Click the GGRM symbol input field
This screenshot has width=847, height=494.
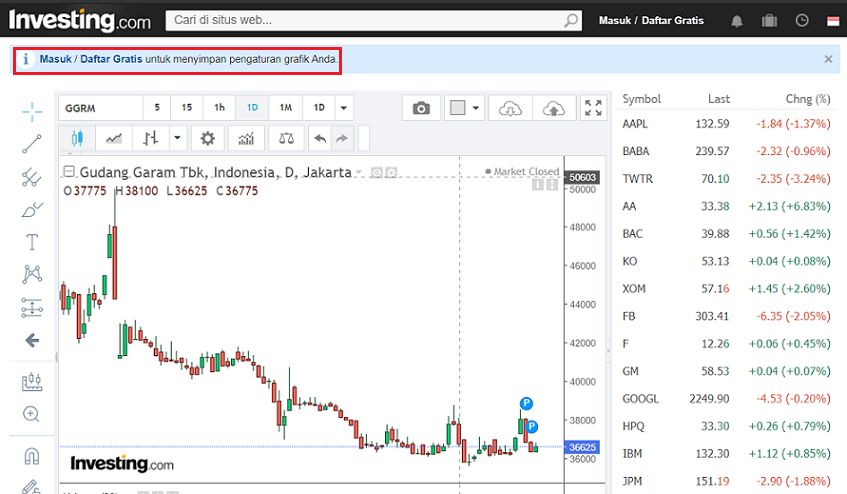tap(101, 108)
